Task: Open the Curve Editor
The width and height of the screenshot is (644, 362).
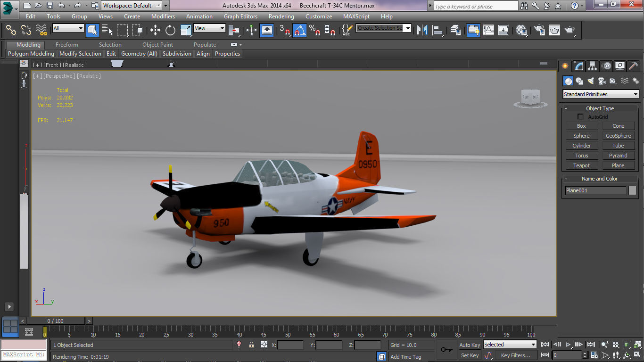Action: 488,30
